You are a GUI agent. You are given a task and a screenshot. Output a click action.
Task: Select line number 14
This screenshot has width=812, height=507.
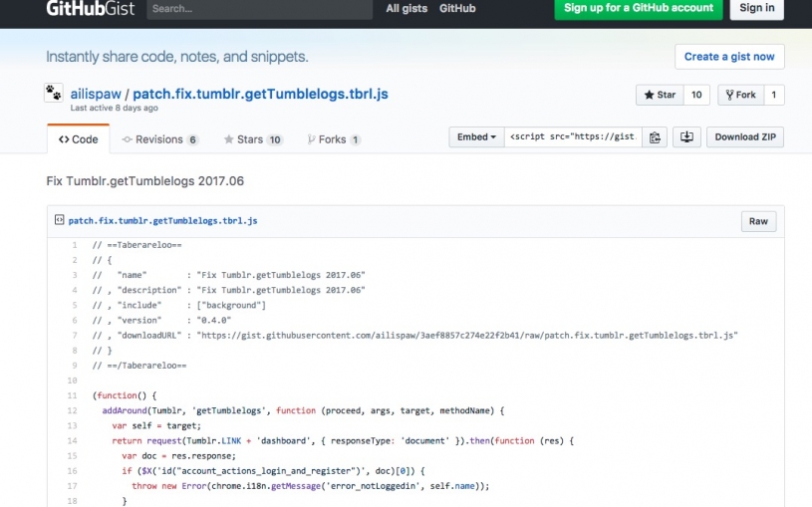[x=73, y=441]
